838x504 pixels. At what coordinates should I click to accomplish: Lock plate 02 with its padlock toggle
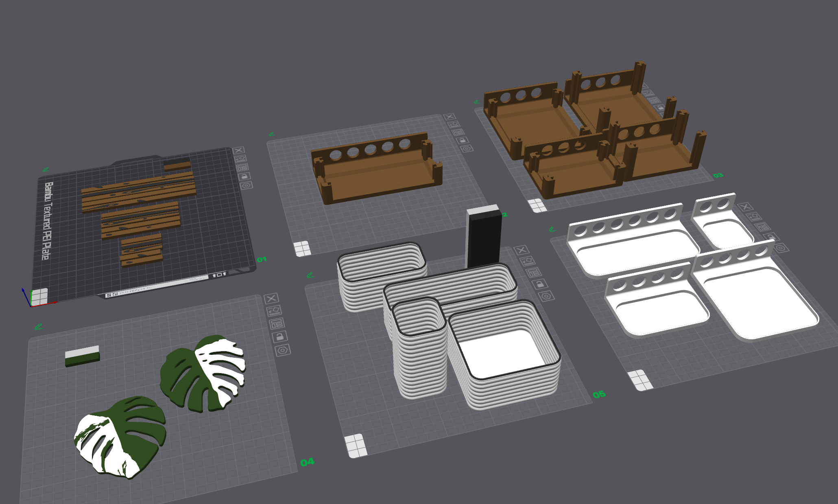point(463,140)
